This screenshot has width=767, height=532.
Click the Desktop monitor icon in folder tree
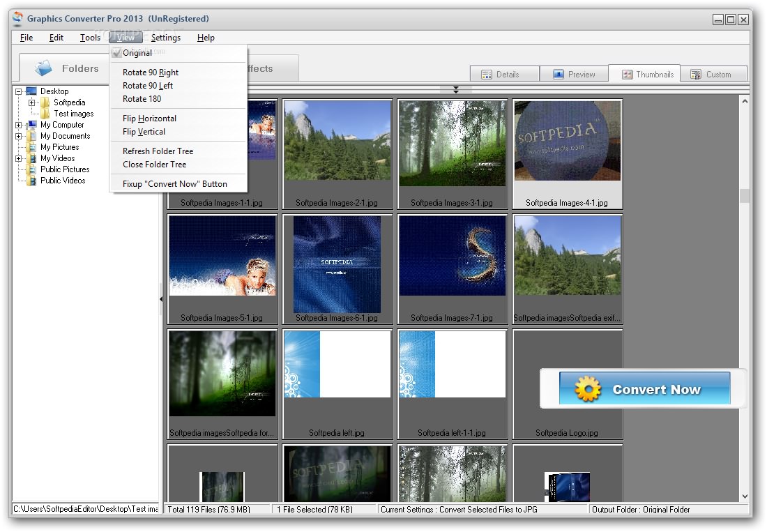[x=31, y=91]
